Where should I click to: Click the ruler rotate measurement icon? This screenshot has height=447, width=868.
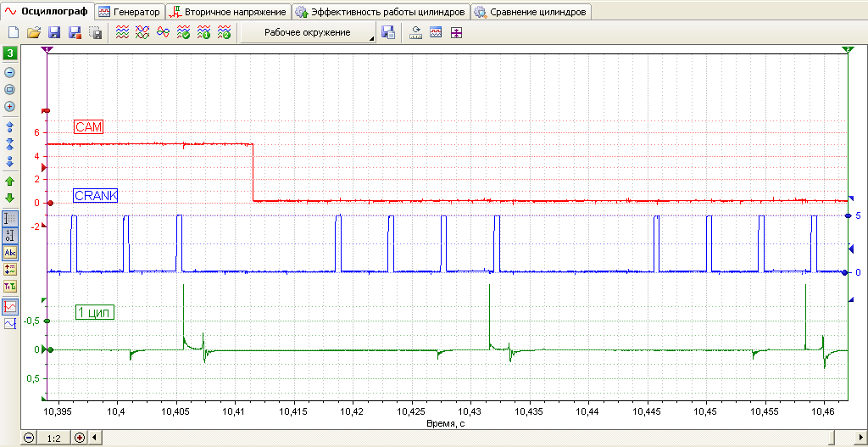tap(415, 33)
